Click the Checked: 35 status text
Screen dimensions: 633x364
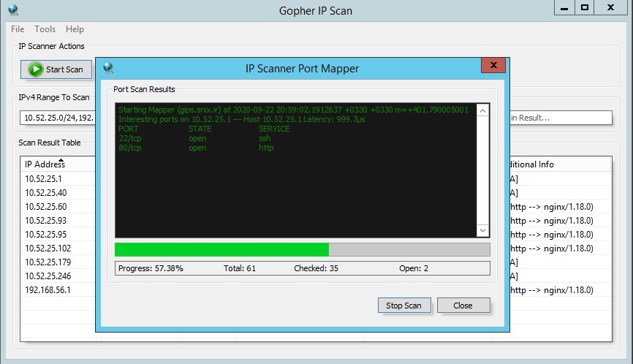click(316, 268)
